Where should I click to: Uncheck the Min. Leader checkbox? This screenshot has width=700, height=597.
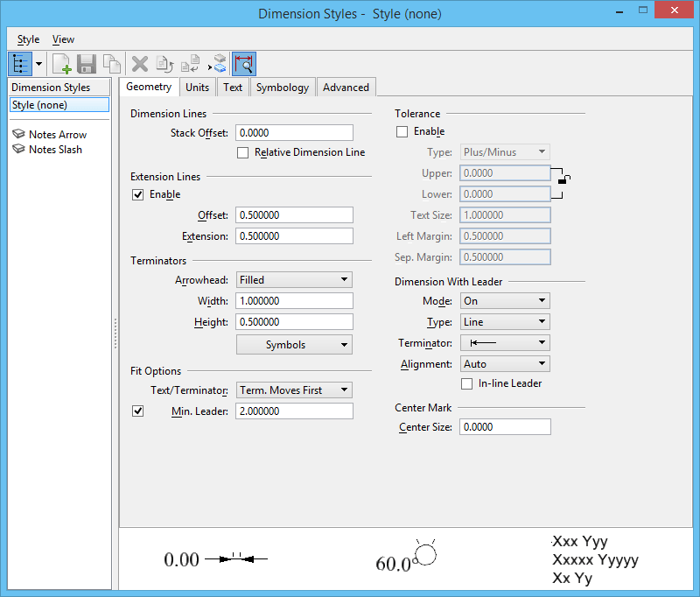[137, 410]
